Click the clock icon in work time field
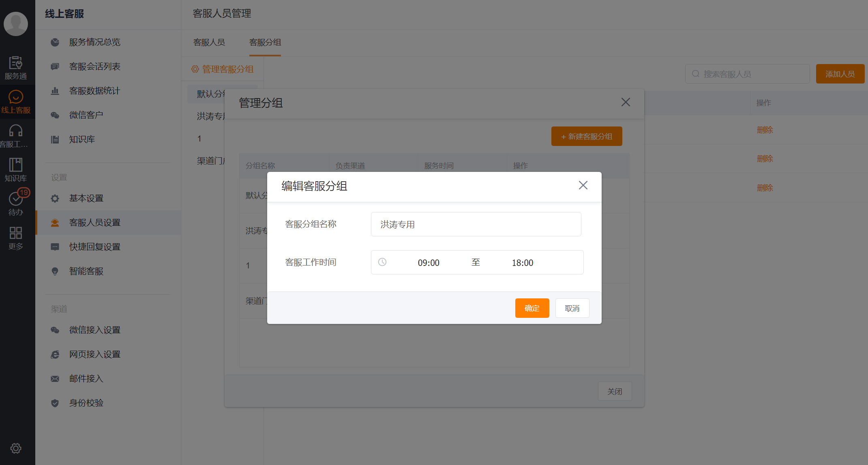This screenshot has width=868, height=465. pos(382,262)
